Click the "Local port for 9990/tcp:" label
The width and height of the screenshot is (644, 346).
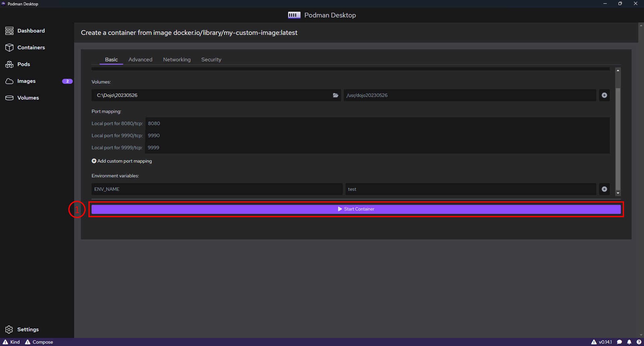pyautogui.click(x=117, y=135)
